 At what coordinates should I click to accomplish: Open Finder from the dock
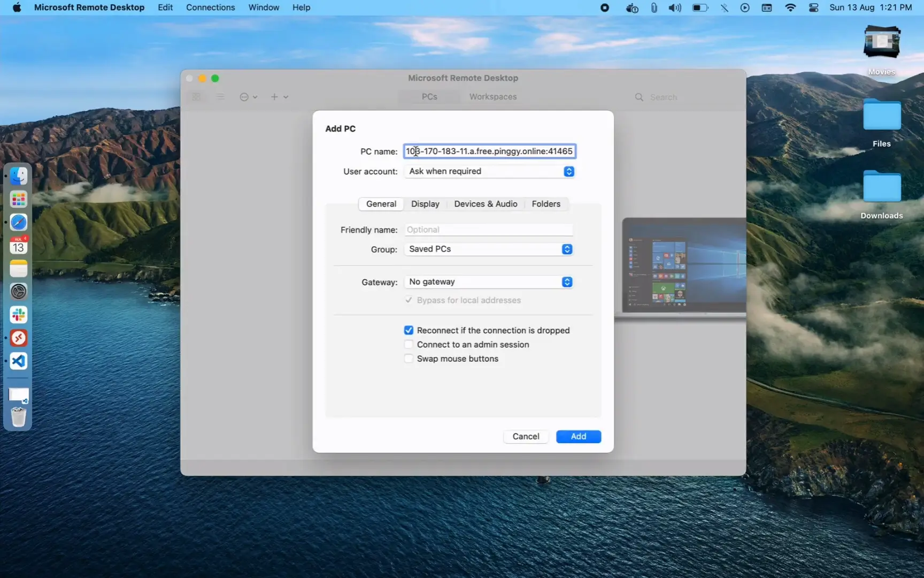(18, 176)
